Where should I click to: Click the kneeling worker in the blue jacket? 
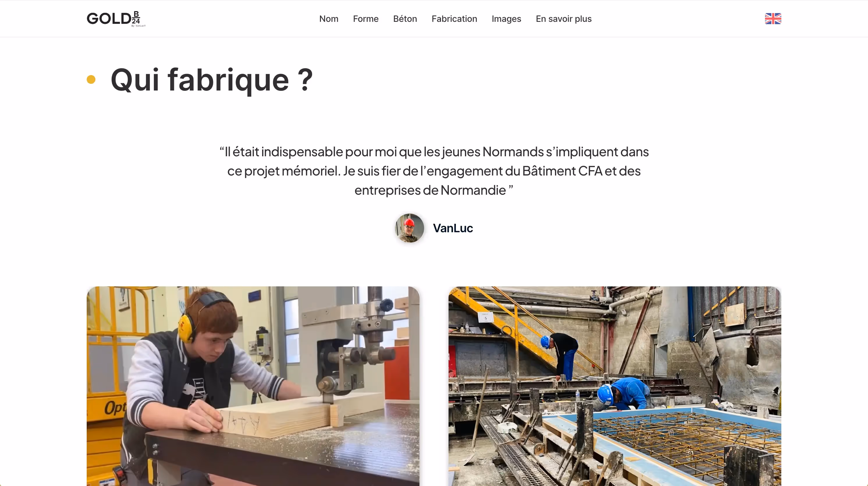click(623, 394)
